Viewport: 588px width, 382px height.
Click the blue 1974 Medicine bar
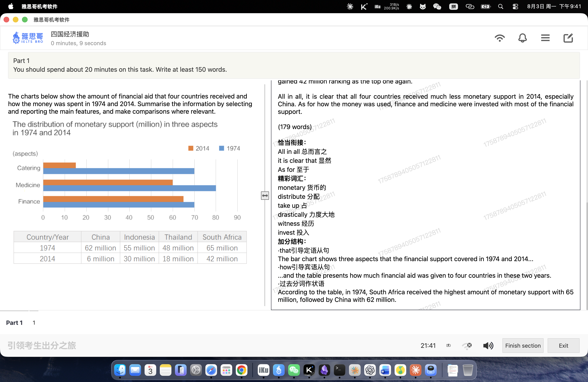(129, 188)
